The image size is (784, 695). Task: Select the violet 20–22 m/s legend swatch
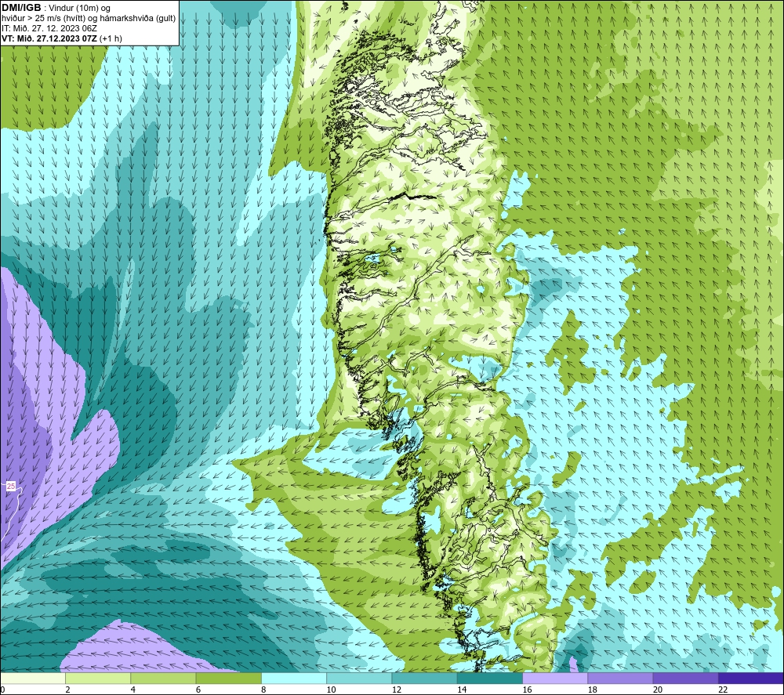(x=685, y=678)
